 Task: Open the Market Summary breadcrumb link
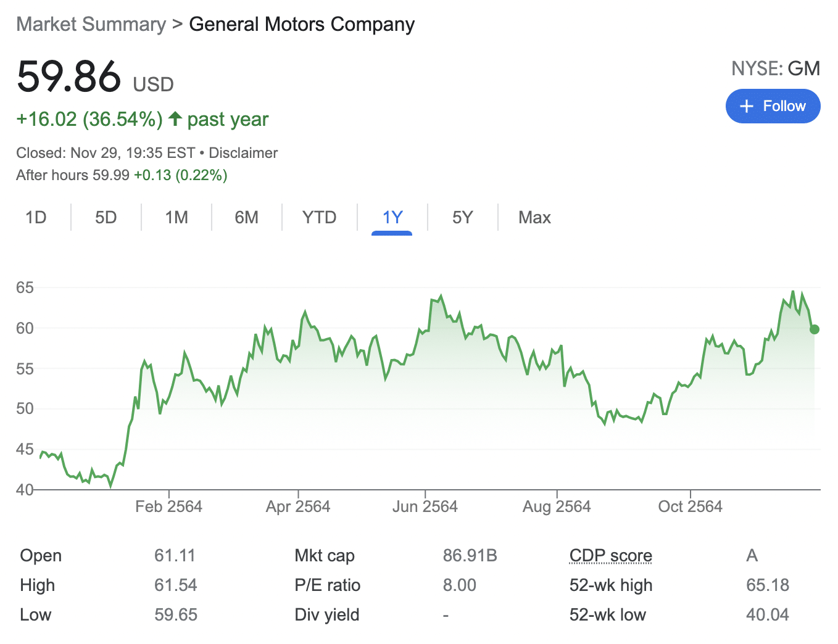pyautogui.click(x=90, y=24)
